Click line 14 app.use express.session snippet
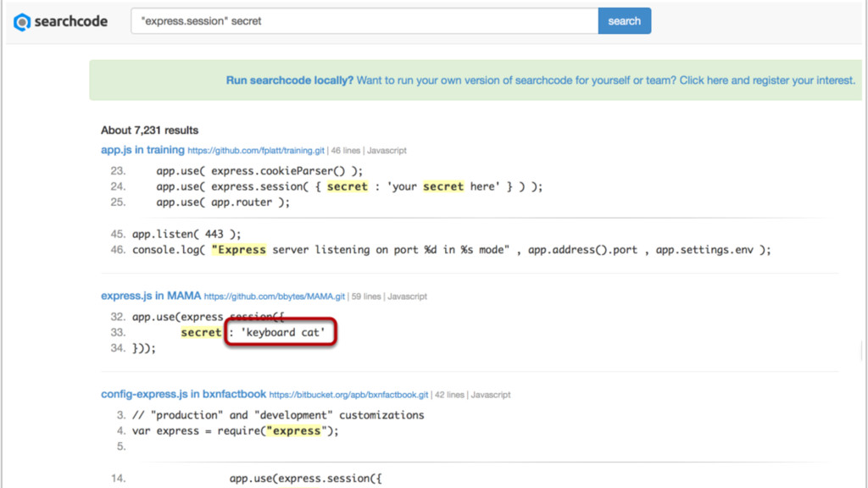 pos(305,478)
